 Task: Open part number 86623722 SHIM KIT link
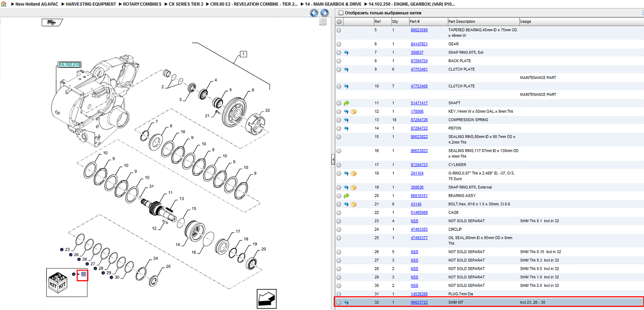pyautogui.click(x=419, y=302)
